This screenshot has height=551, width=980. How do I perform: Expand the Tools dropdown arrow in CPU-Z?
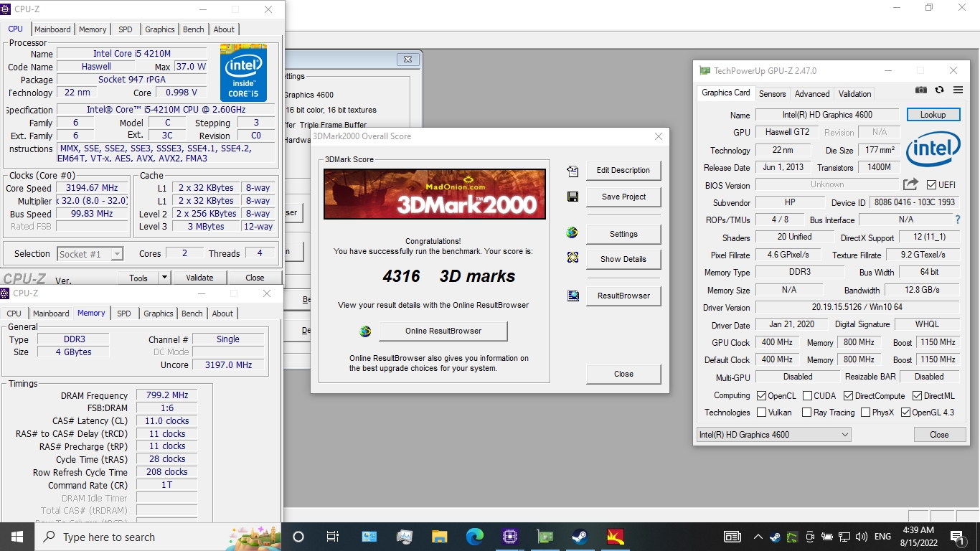coord(164,278)
